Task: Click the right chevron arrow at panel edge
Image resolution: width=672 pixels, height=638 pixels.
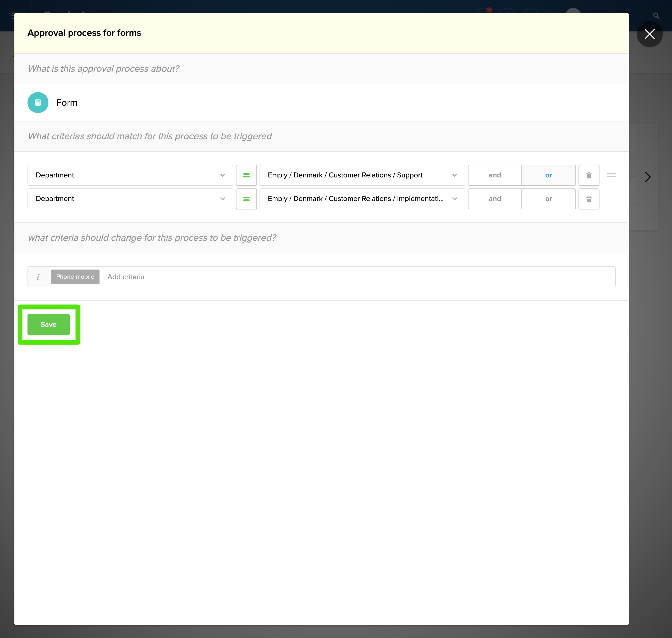Action: (x=647, y=177)
